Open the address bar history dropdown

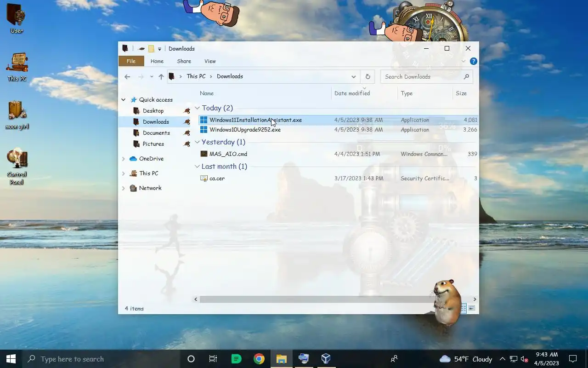click(353, 77)
